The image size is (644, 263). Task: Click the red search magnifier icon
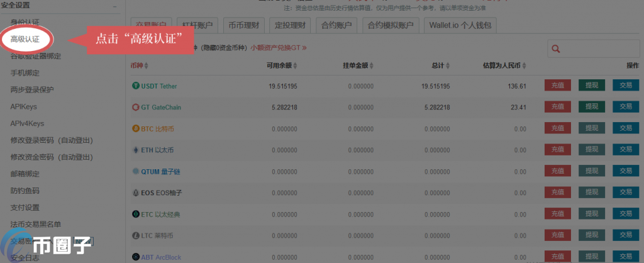tap(556, 49)
